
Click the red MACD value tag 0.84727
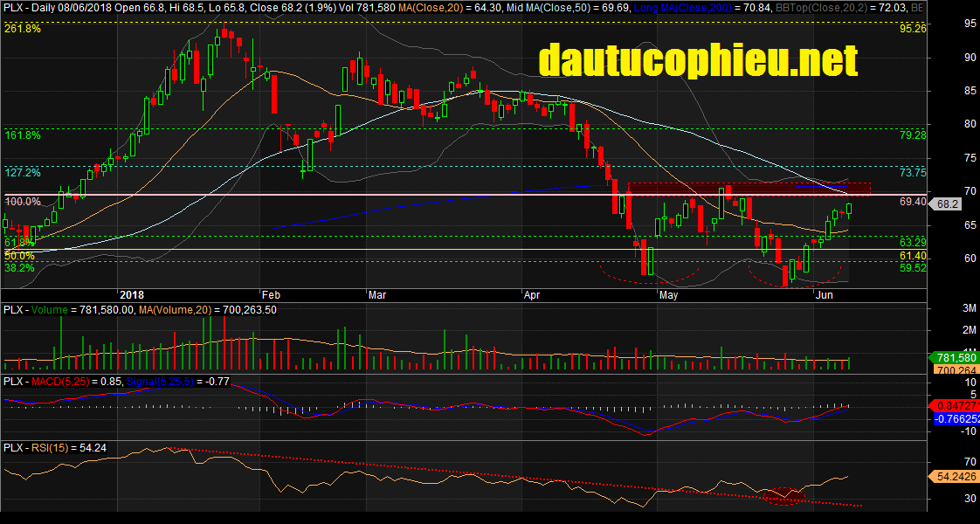(x=954, y=406)
